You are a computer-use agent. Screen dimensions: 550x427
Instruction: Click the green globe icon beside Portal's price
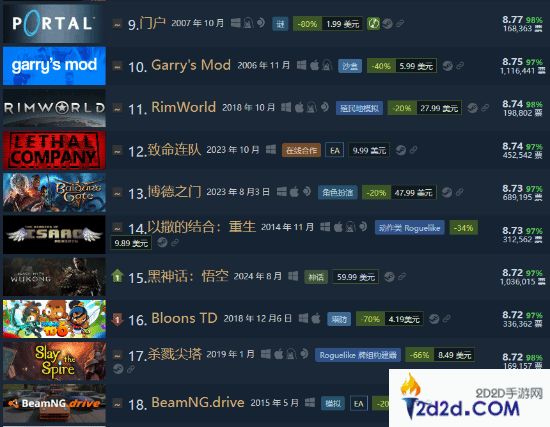(373, 24)
